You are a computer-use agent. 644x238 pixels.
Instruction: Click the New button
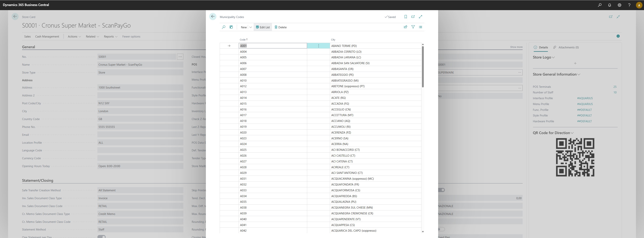[x=244, y=27]
